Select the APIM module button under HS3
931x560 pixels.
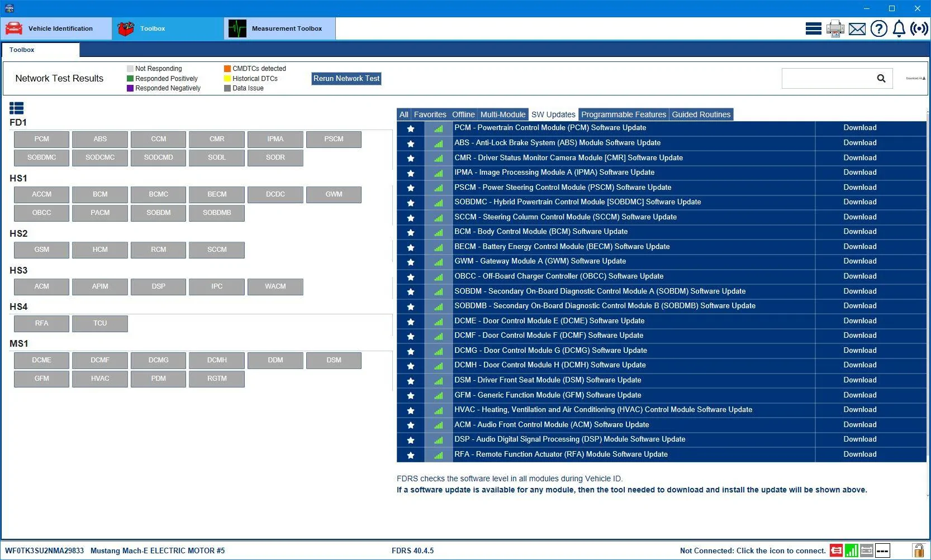coord(100,286)
